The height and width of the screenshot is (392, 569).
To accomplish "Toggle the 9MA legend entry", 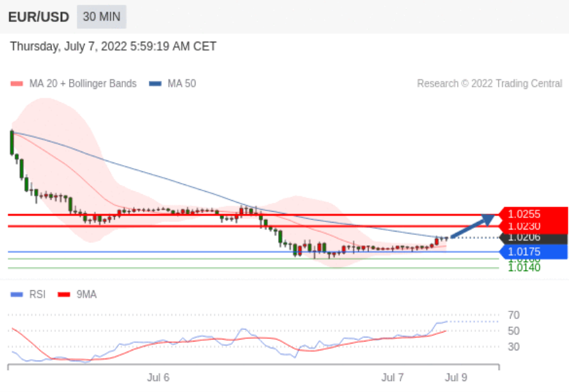I will click(x=77, y=294).
